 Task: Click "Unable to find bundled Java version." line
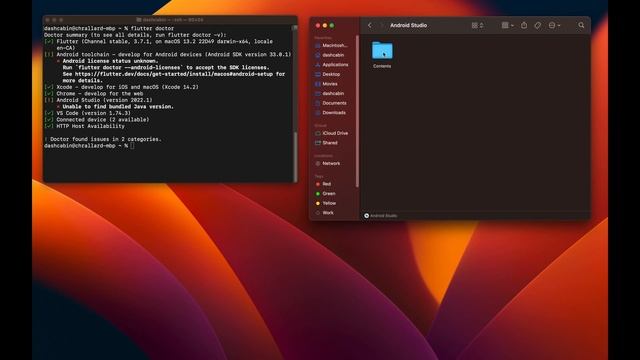(118, 107)
